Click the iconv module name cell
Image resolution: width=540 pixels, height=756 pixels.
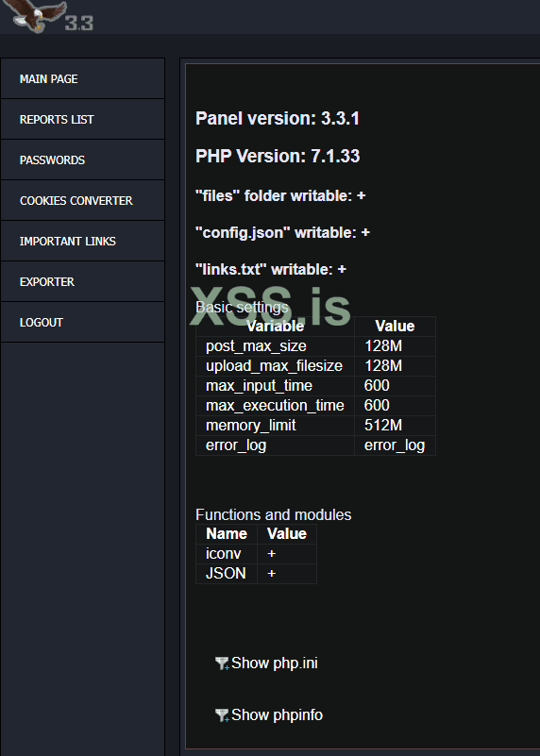click(x=227, y=554)
